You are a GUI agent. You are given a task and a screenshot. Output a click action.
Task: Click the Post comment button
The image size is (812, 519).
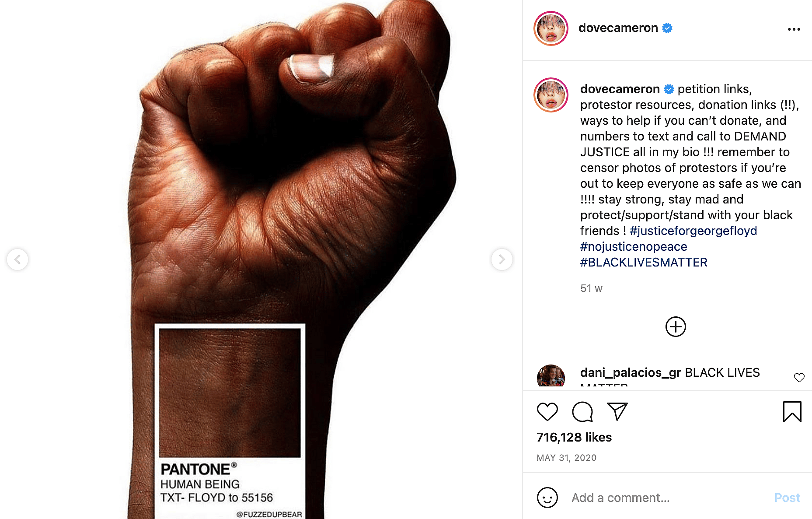point(787,498)
